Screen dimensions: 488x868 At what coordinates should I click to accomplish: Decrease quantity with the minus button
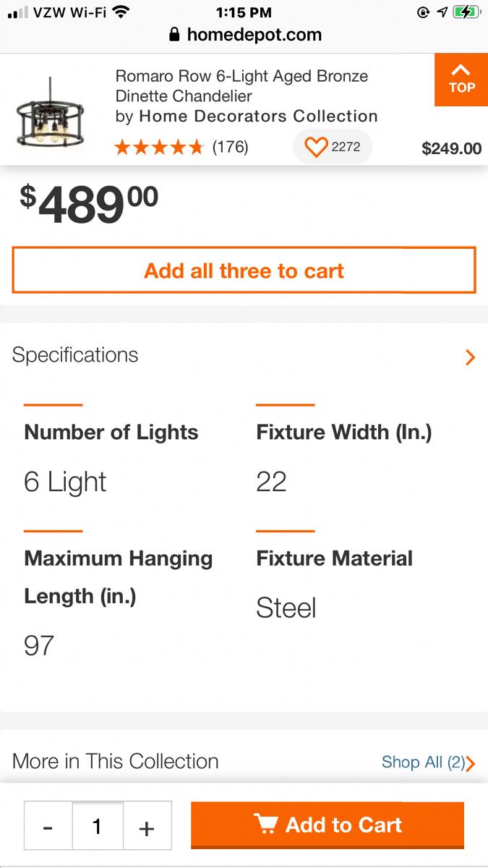point(48,825)
